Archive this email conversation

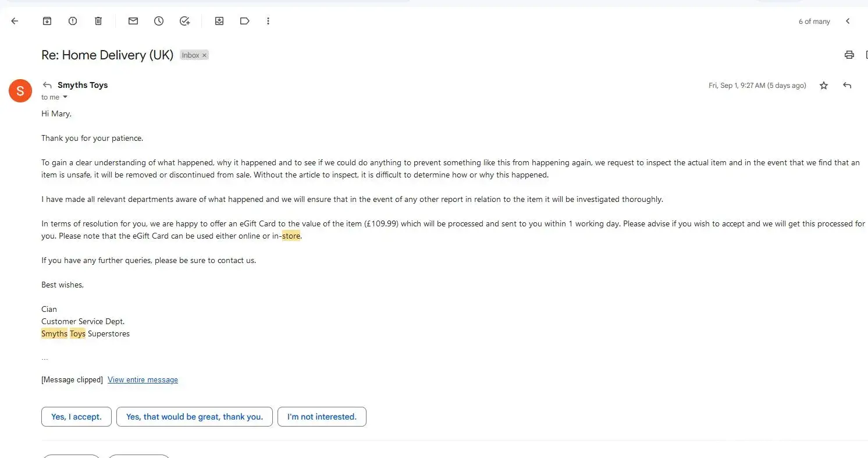click(x=47, y=21)
